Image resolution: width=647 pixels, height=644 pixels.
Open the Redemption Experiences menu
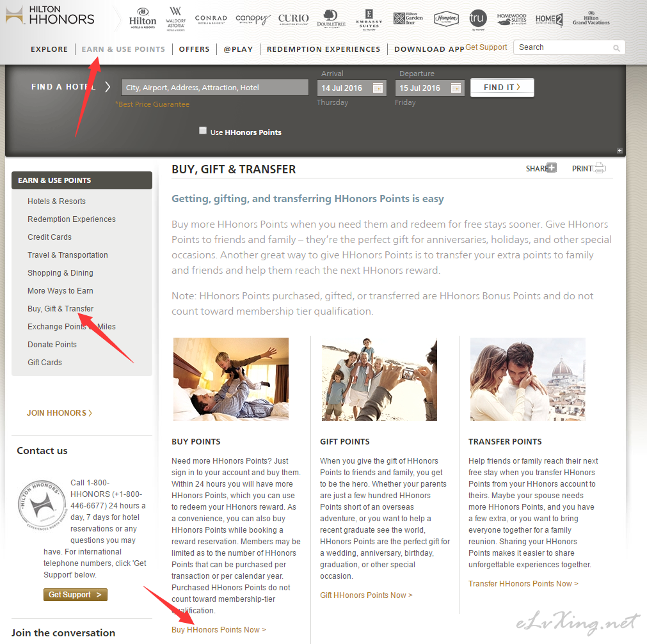pyautogui.click(x=324, y=49)
